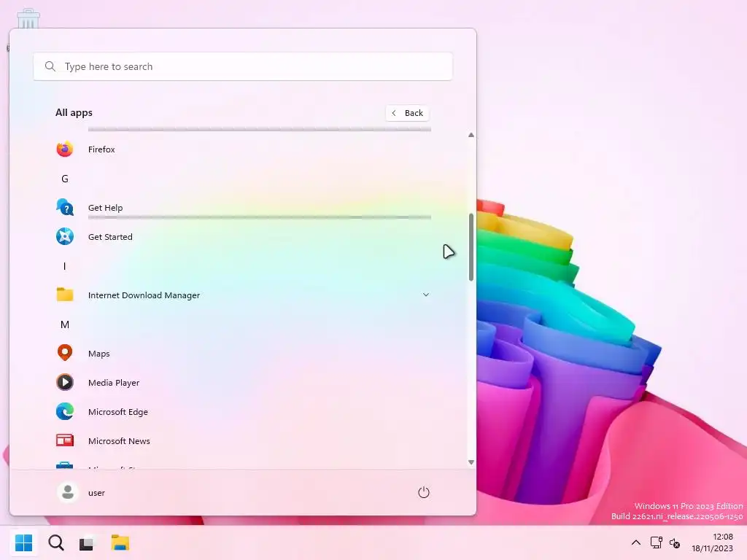Image resolution: width=747 pixels, height=560 pixels.
Task: Open the clock and date flyout
Action: 712,542
